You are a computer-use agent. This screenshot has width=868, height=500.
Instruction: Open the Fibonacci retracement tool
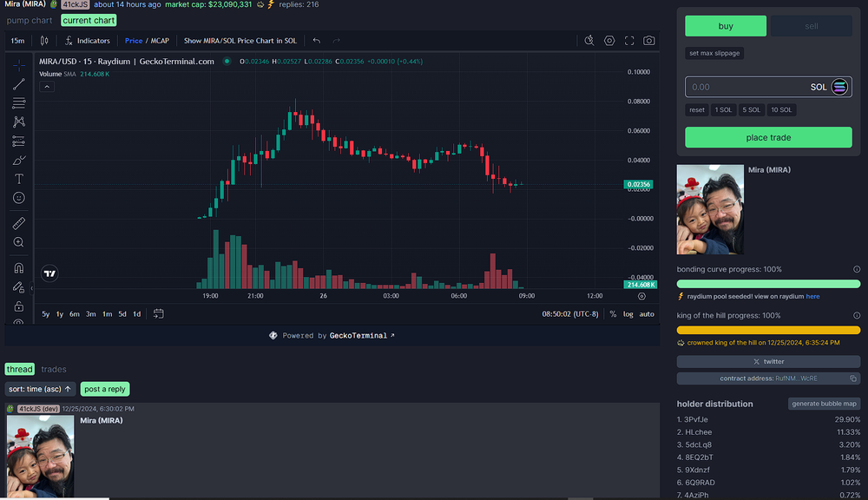19,103
